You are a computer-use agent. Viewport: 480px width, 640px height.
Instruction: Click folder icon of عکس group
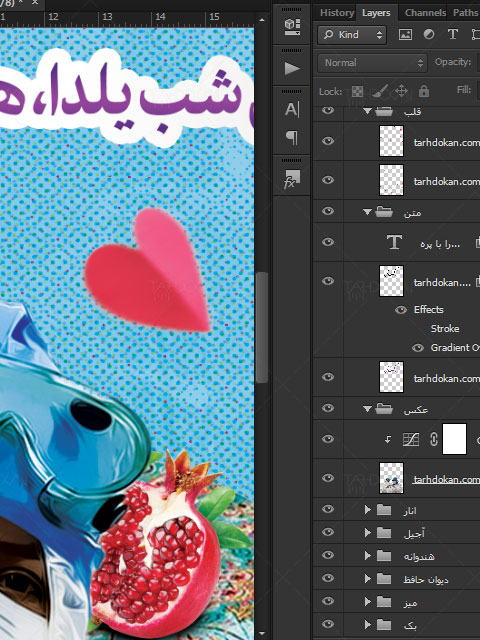384,409
